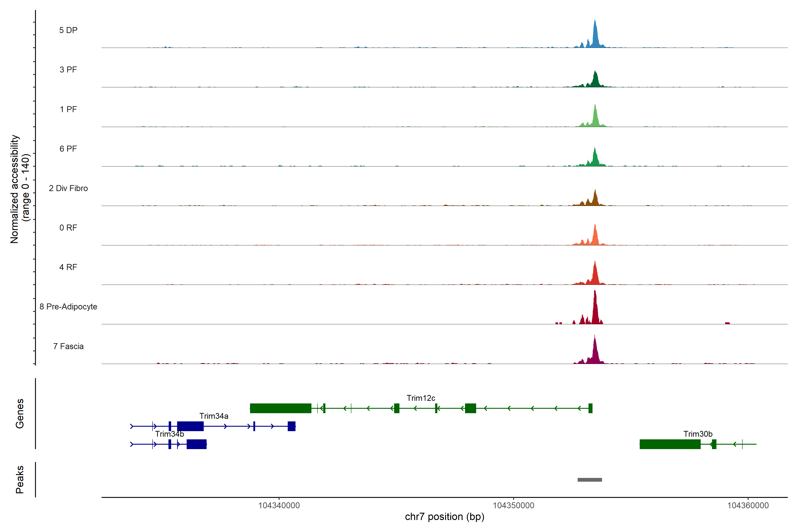Click the large green Trim12c exon block

pos(281,408)
